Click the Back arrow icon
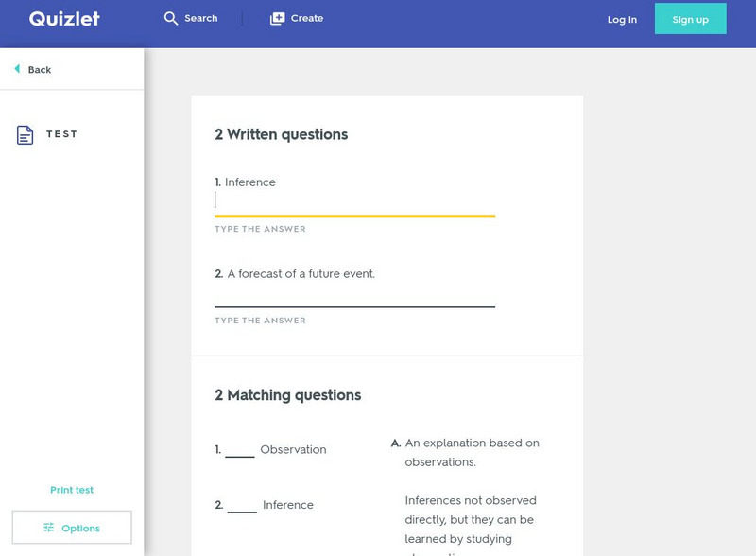Viewport: 756px width, 556px height. pos(17,69)
